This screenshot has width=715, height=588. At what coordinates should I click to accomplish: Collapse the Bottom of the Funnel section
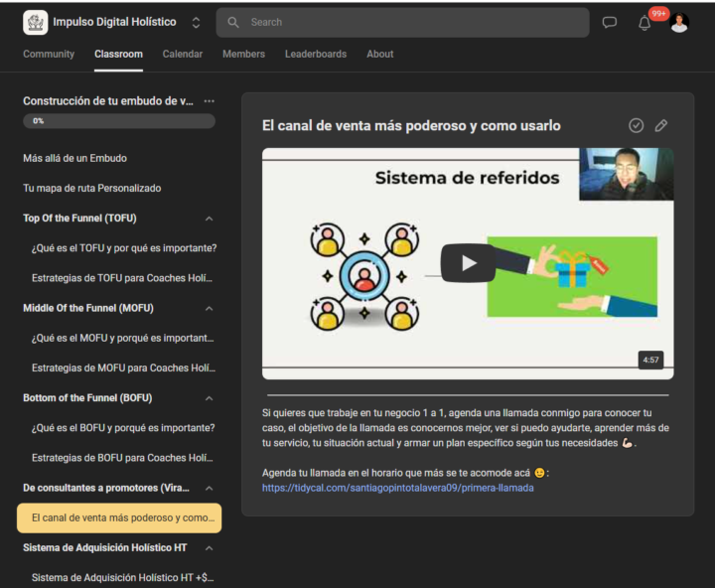coord(209,398)
